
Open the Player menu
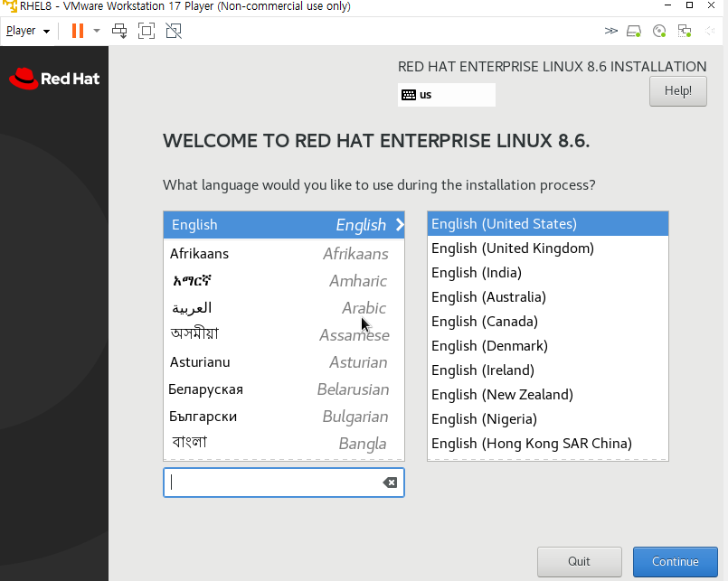(28, 31)
